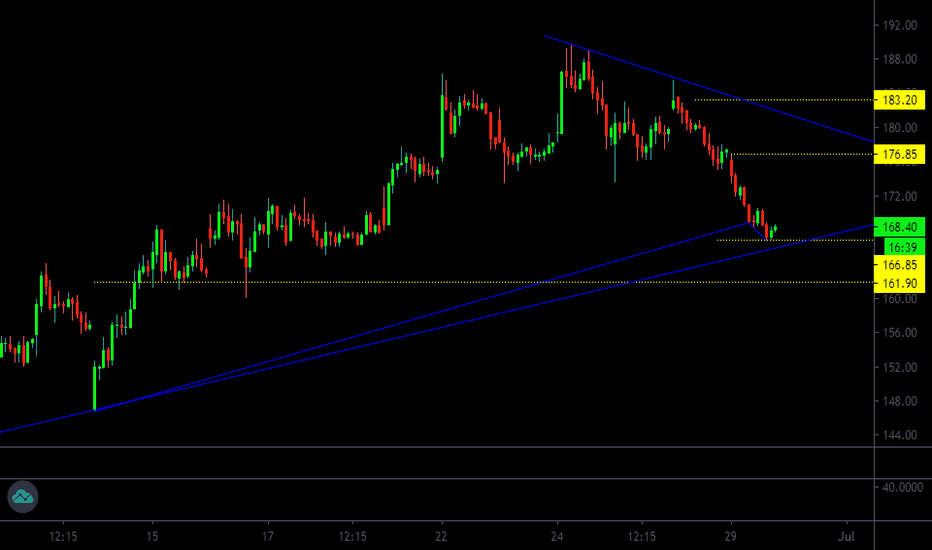The height and width of the screenshot is (550, 932).
Task: Select the yellow dotted line at 166.85
Action: [x=795, y=240]
